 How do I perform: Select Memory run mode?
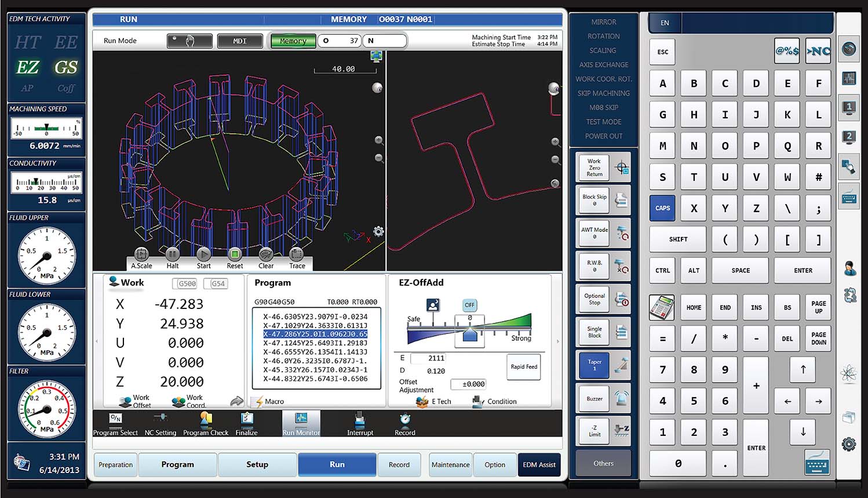293,41
